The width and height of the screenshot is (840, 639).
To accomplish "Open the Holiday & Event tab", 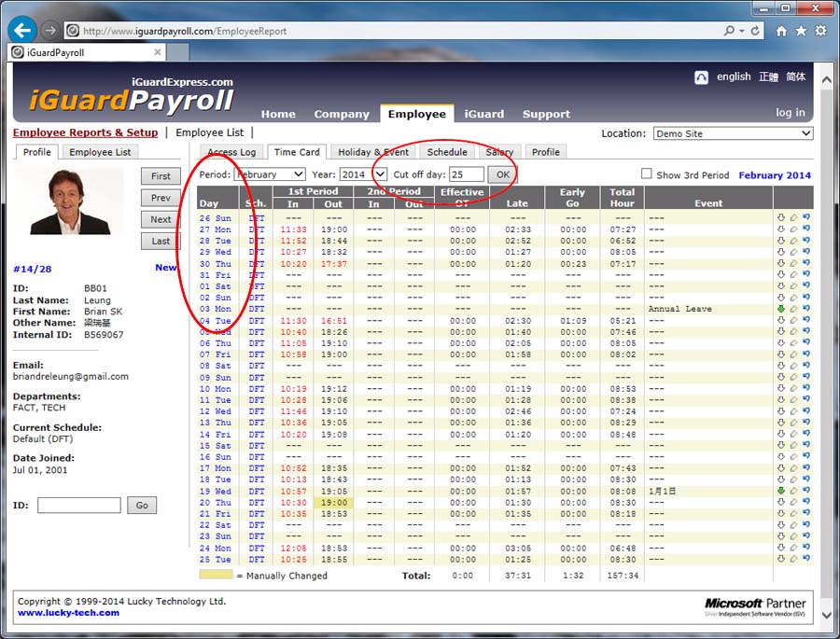I will tap(373, 152).
